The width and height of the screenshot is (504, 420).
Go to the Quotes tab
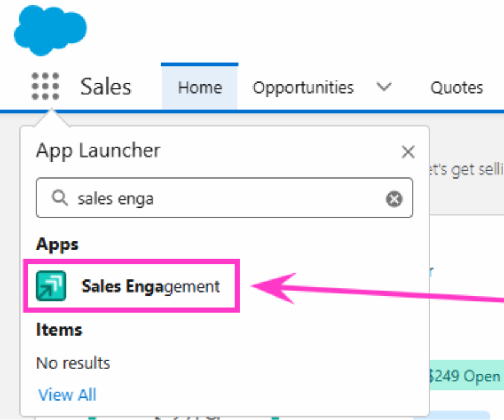[457, 87]
